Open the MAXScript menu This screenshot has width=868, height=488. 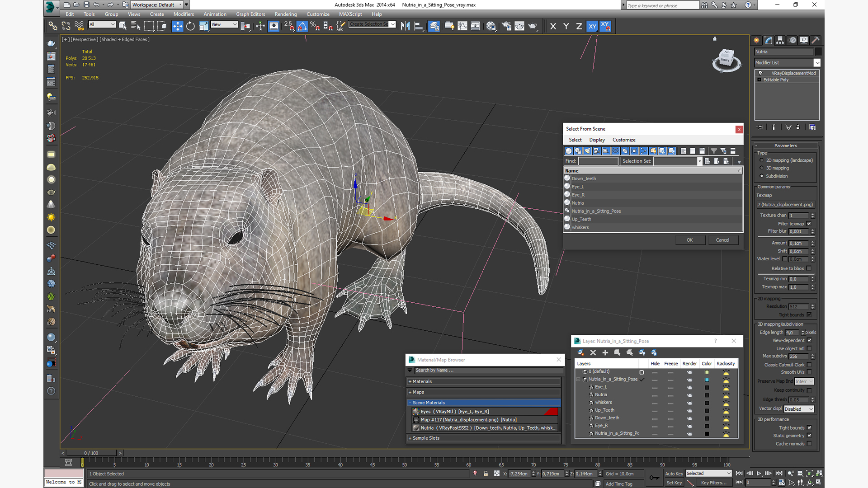(350, 14)
